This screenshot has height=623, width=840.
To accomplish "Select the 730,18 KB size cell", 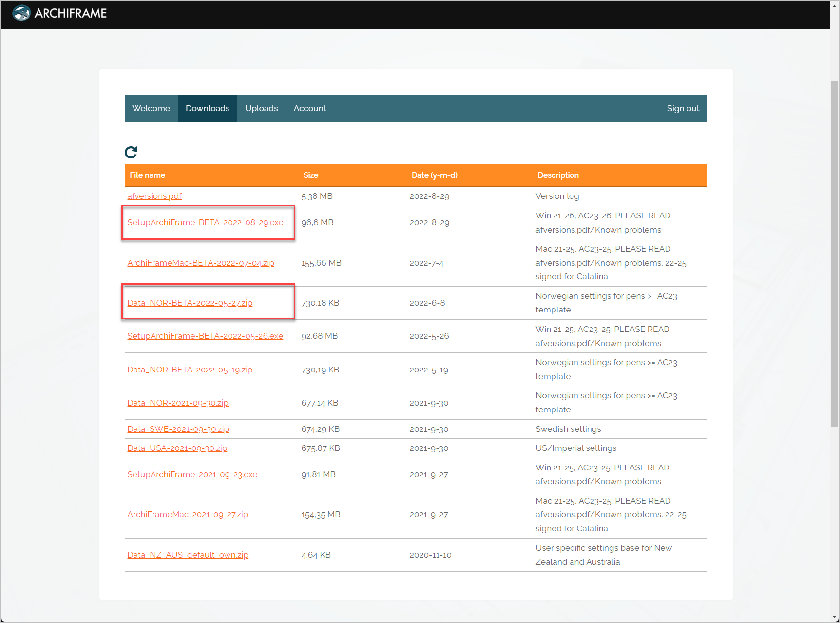I will tap(353, 303).
